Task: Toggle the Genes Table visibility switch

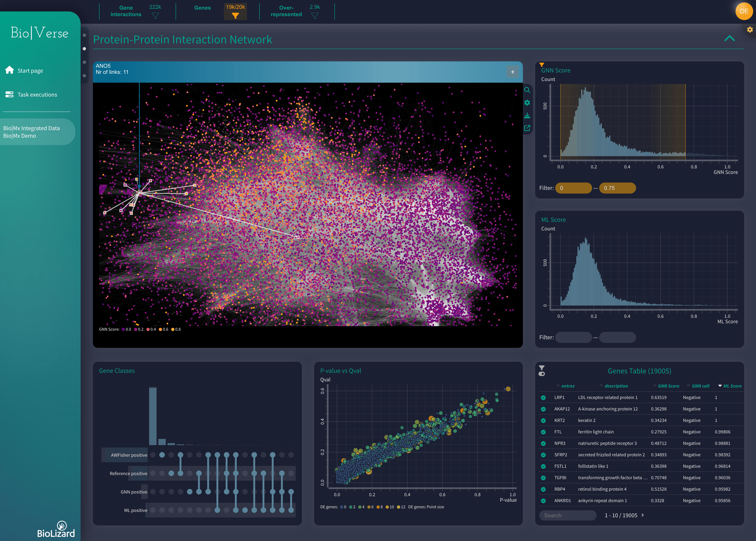Action: (x=542, y=374)
